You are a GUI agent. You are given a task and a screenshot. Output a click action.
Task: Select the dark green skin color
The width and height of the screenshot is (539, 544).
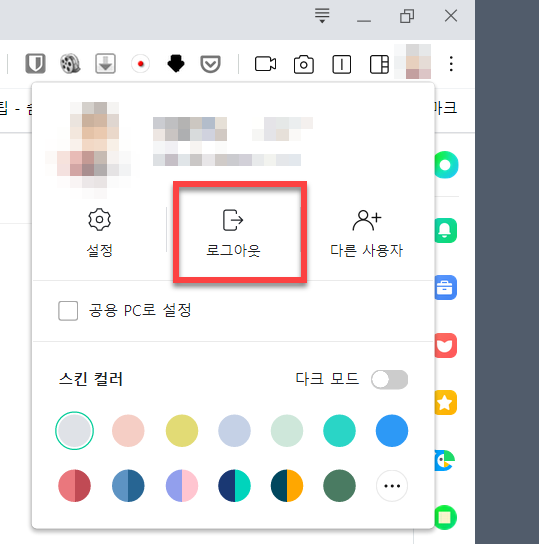tap(339, 486)
